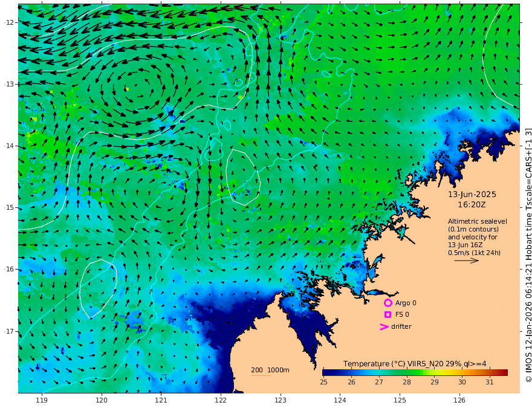Click the colorbar tick value 30

(462, 382)
